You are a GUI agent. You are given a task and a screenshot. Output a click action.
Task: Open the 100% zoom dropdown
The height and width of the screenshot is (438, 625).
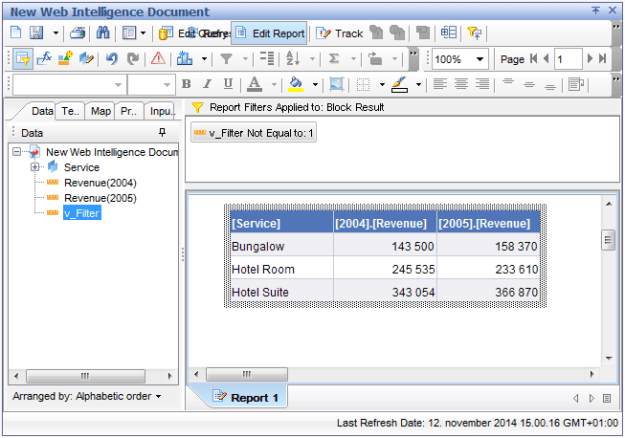480,59
